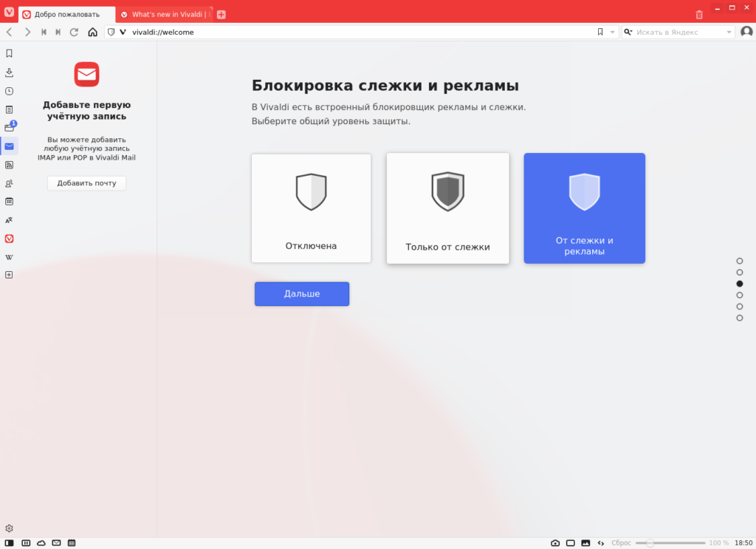Show the History panel clock icon
The width and height of the screenshot is (756, 549).
[9, 91]
